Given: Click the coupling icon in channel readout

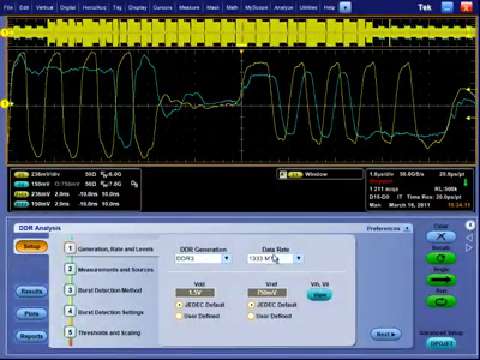Looking at the screenshot, I should pos(134,184).
